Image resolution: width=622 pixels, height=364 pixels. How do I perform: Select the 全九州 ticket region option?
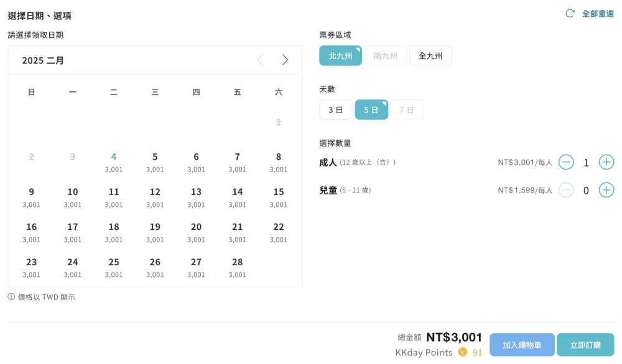tap(430, 55)
